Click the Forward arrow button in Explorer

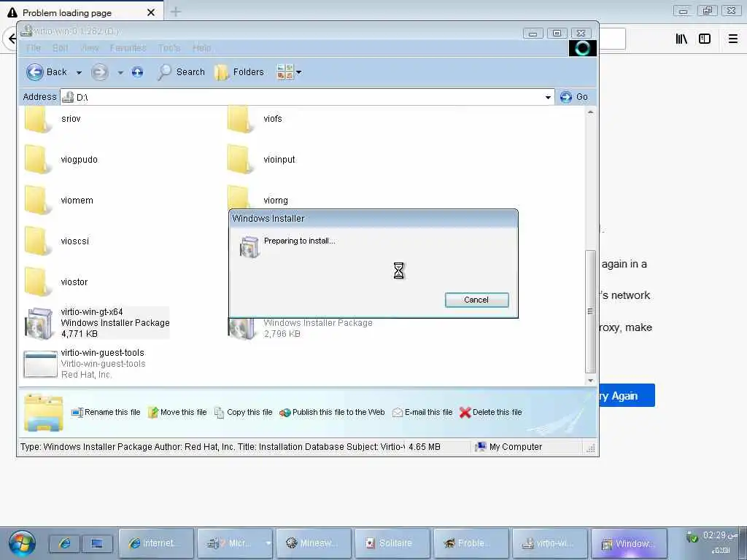99,72
